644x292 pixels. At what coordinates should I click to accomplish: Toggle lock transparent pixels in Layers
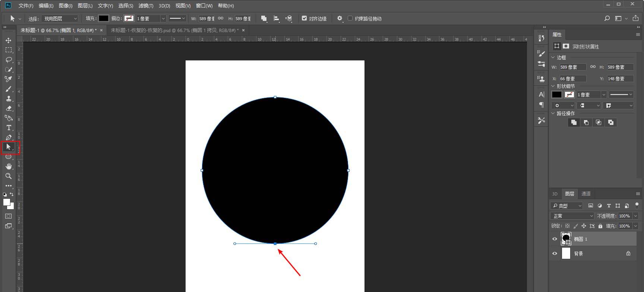[x=567, y=226]
